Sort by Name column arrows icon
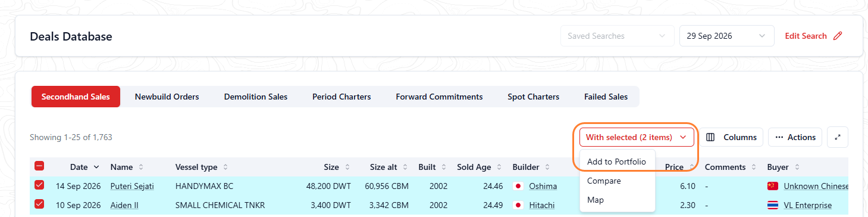This screenshot has width=868, height=217. (x=141, y=167)
